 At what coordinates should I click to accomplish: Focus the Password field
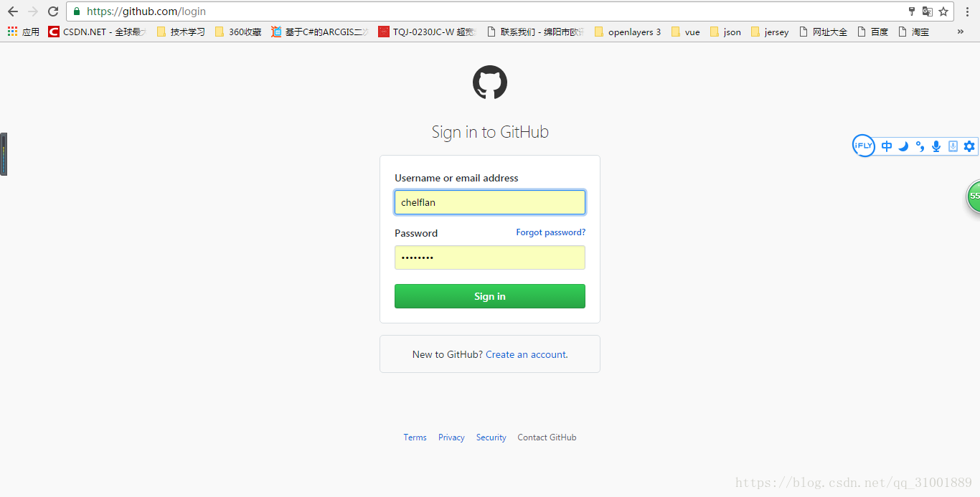click(x=490, y=257)
